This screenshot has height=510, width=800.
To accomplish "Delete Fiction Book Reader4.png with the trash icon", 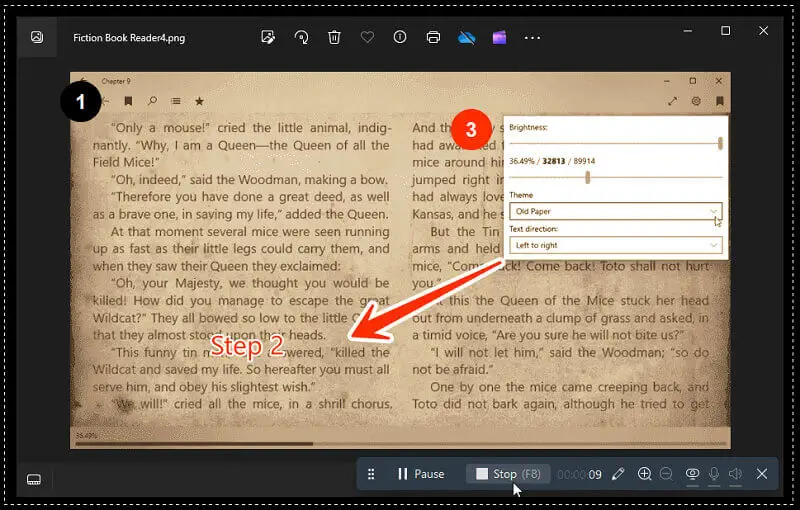I will 334,37.
